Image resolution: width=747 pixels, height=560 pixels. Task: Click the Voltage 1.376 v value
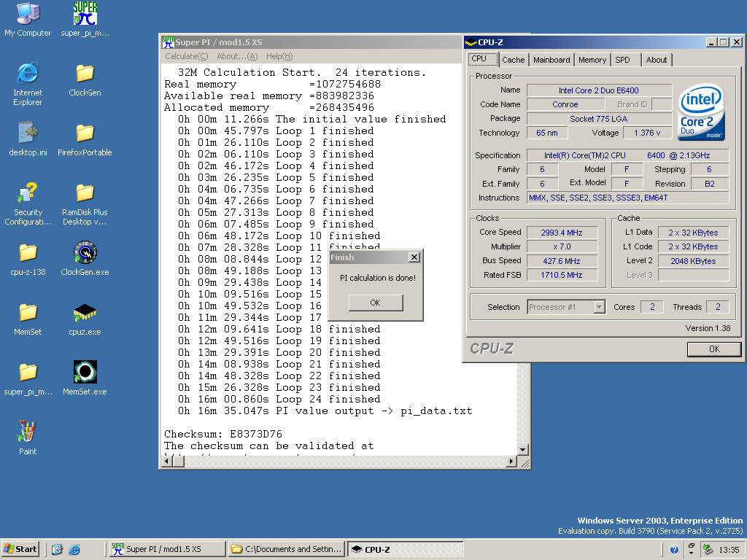(647, 133)
